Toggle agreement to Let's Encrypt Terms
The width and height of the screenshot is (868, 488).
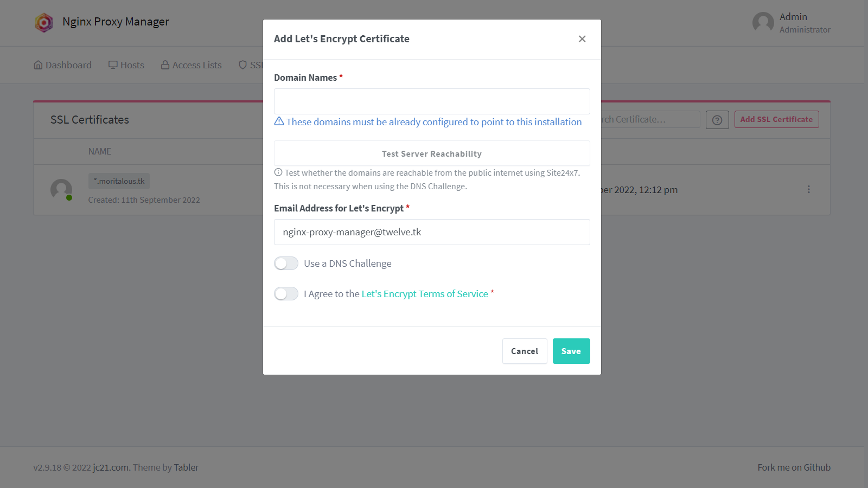pos(286,294)
